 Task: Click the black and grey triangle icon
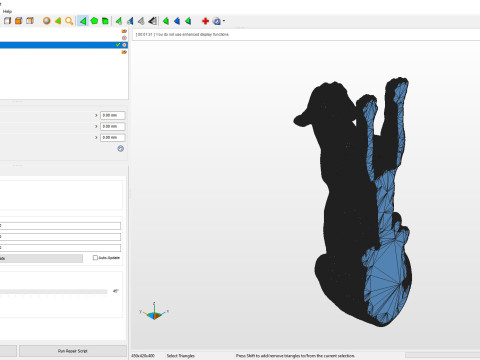152,21
